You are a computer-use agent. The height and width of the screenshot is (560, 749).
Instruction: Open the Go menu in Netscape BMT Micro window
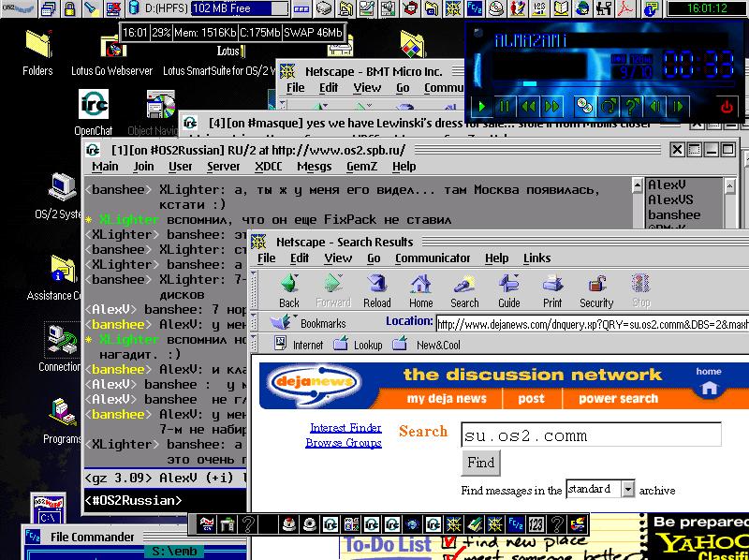coord(403,88)
